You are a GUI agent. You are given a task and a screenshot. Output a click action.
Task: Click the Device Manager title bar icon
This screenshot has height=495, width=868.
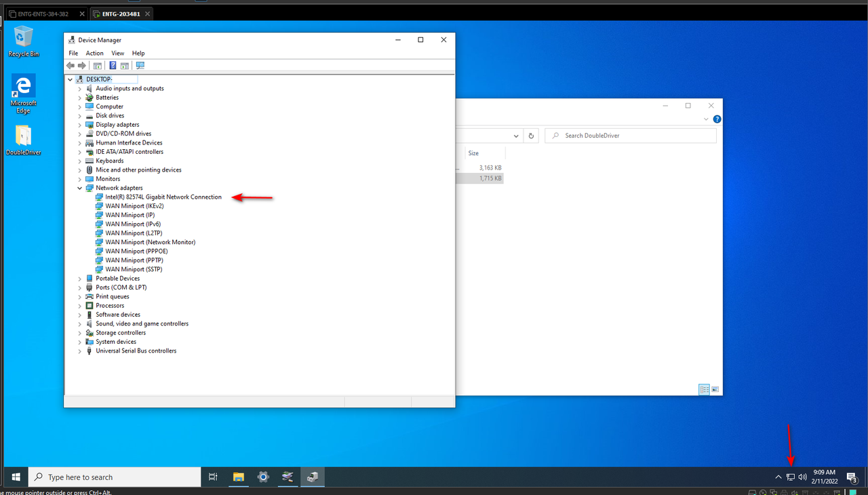[x=72, y=40]
